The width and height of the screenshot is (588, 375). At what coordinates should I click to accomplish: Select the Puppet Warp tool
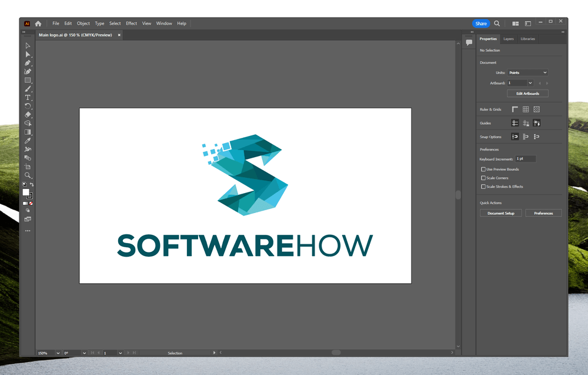[28, 150]
